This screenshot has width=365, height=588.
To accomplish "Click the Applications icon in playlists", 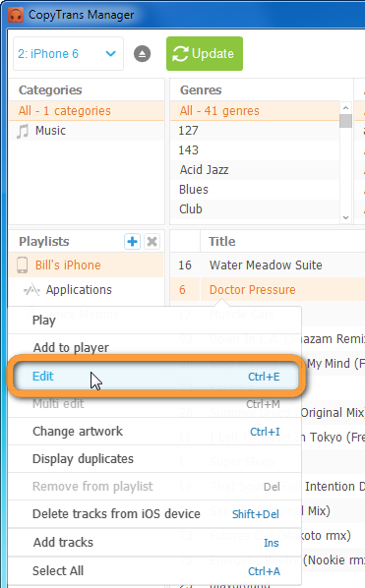I will [x=31, y=290].
